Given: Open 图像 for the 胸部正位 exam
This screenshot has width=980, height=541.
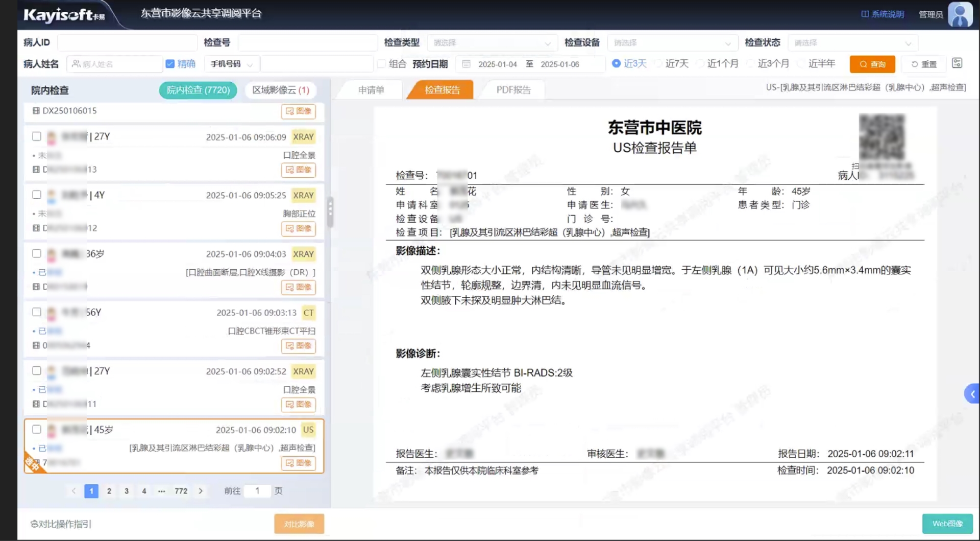Looking at the screenshot, I should pos(299,228).
